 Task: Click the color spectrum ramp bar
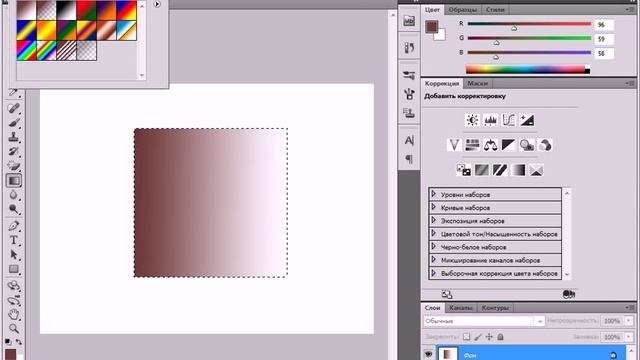pos(528,69)
